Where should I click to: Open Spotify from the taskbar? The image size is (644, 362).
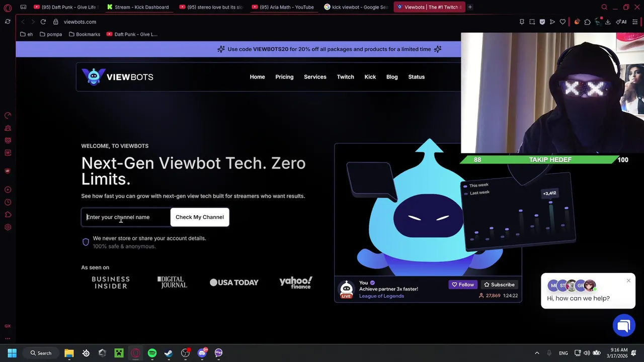tap(152, 353)
